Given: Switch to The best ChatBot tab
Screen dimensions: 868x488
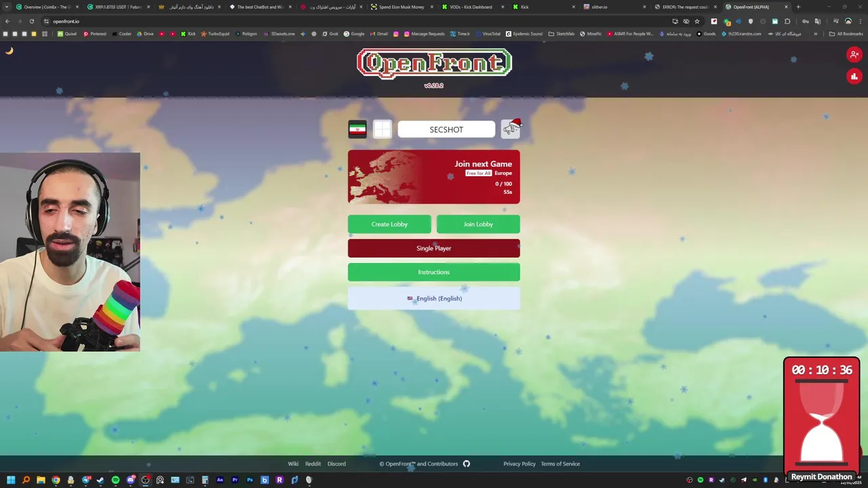Looking at the screenshot, I should [x=260, y=7].
